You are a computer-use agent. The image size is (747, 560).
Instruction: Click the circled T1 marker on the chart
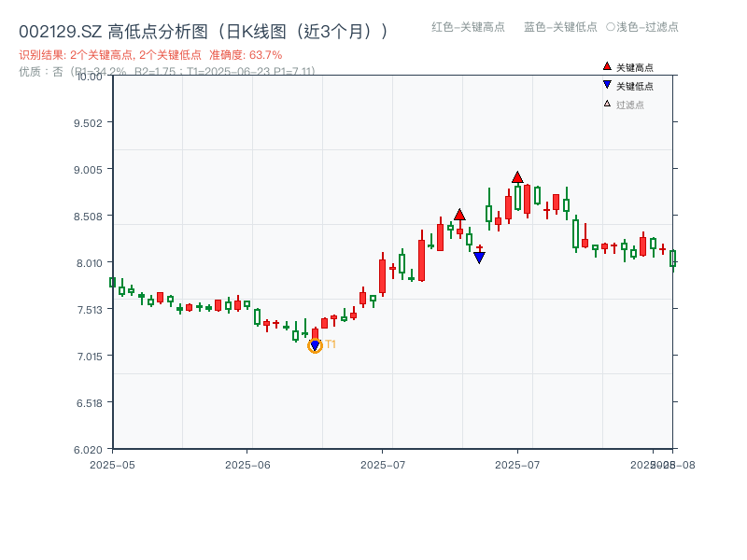click(315, 345)
